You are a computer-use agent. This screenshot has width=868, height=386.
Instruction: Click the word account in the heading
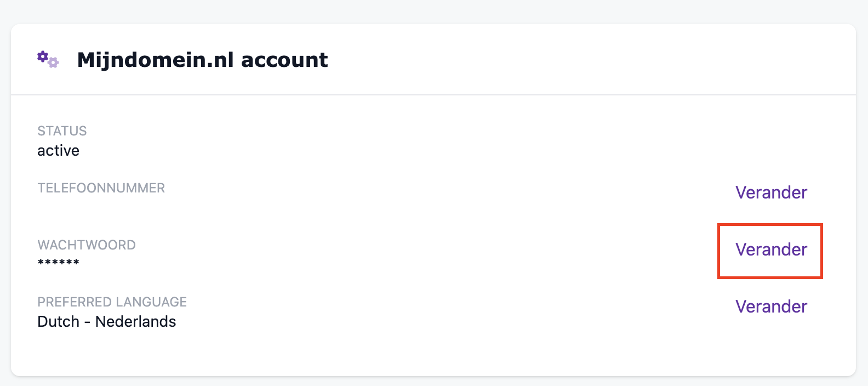pos(284,60)
